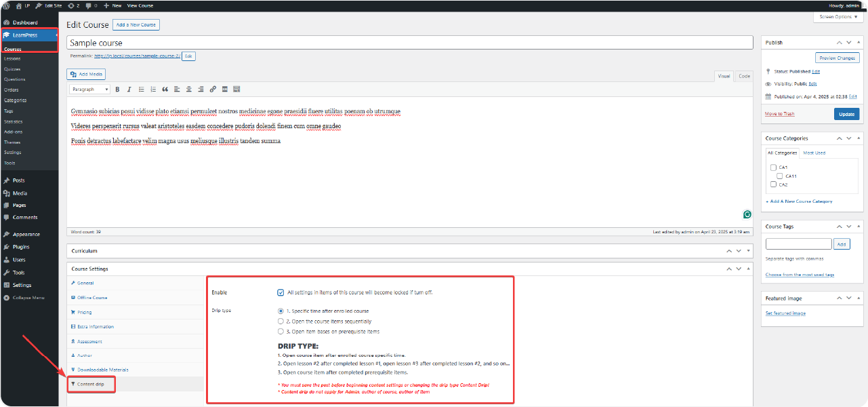The height and width of the screenshot is (407, 868).
Task: Open the Most Used categories tab
Action: pyautogui.click(x=814, y=153)
